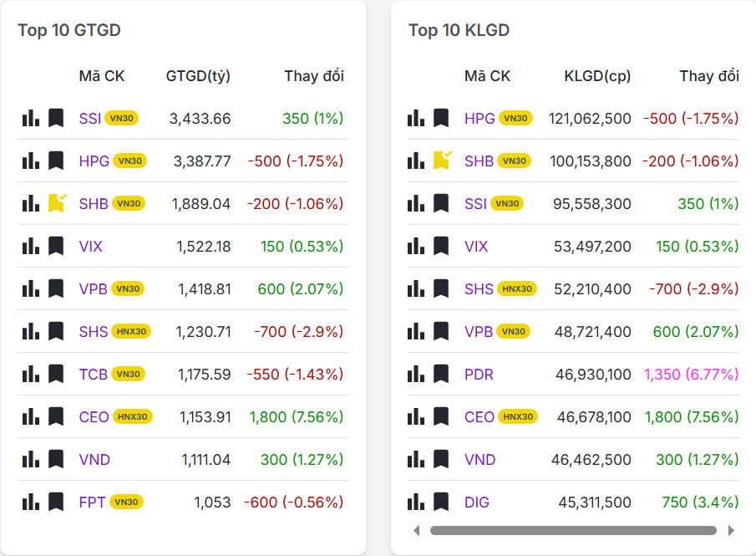Open the SSI ticker link in Top 10 GTGD
756x556 pixels.
pos(90,118)
